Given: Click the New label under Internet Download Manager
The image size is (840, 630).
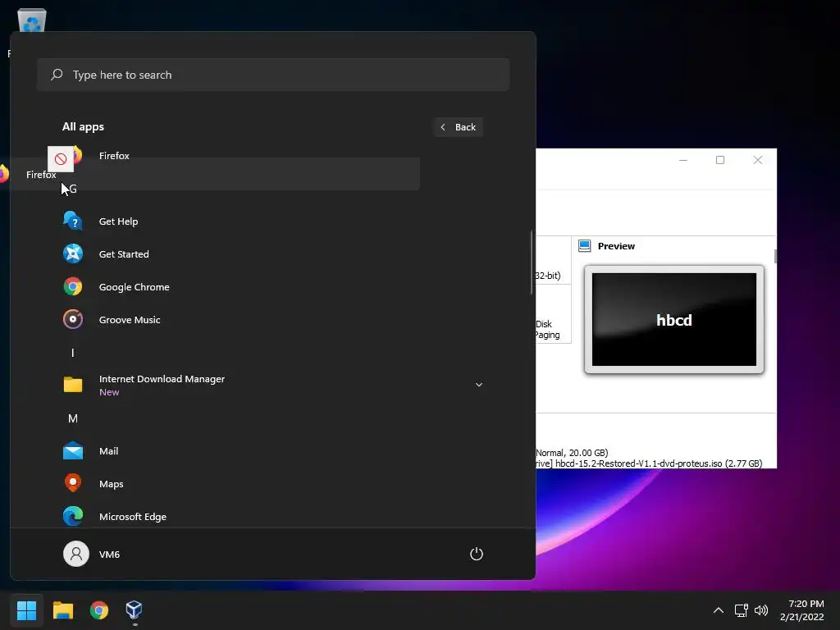Looking at the screenshot, I should [109, 392].
